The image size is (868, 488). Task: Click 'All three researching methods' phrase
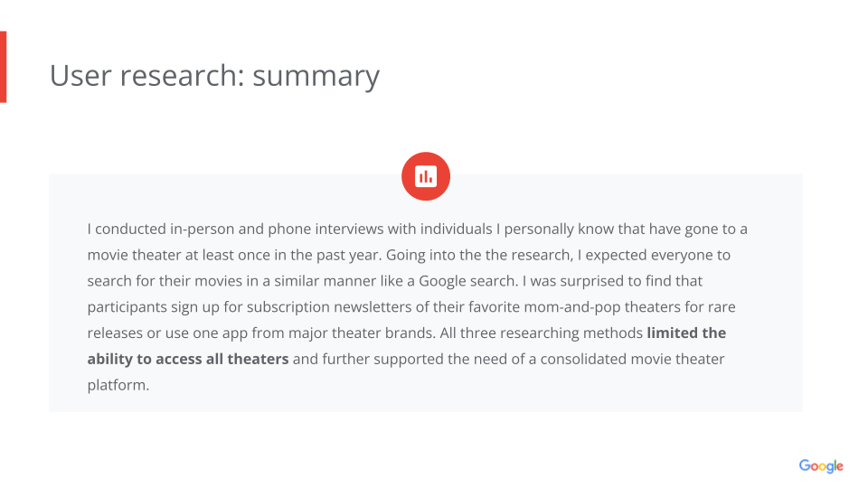pos(542,333)
